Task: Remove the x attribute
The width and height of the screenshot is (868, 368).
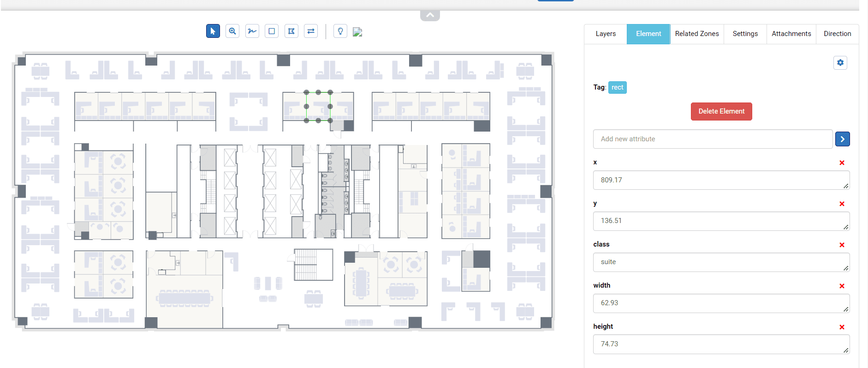Action: pyautogui.click(x=842, y=163)
